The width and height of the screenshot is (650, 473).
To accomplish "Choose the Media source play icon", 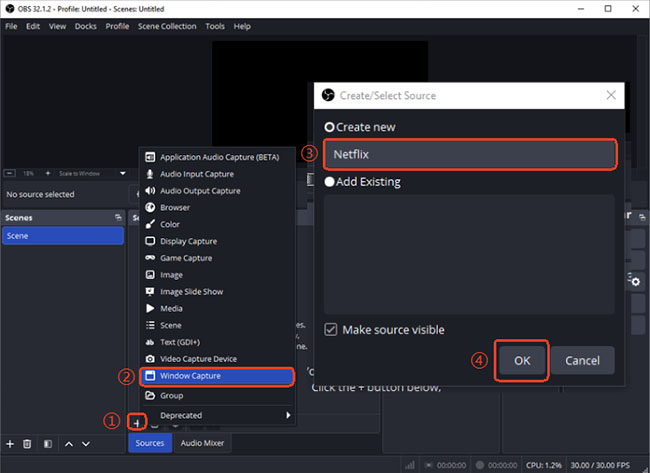I will [150, 308].
